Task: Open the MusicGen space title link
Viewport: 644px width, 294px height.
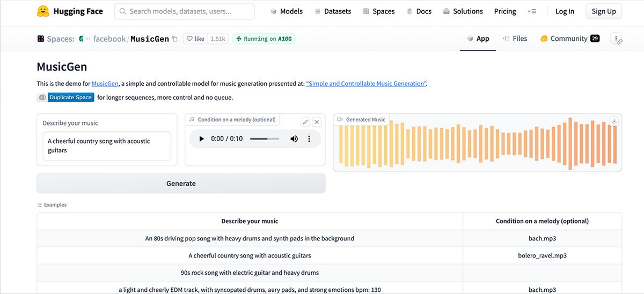Action: pyautogui.click(x=150, y=39)
